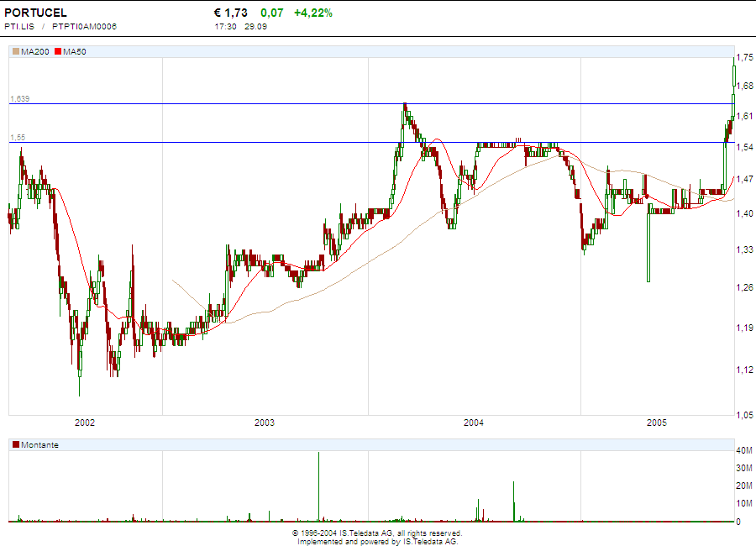
Task: Click the 1,61 price axis label
Action: tap(744, 116)
